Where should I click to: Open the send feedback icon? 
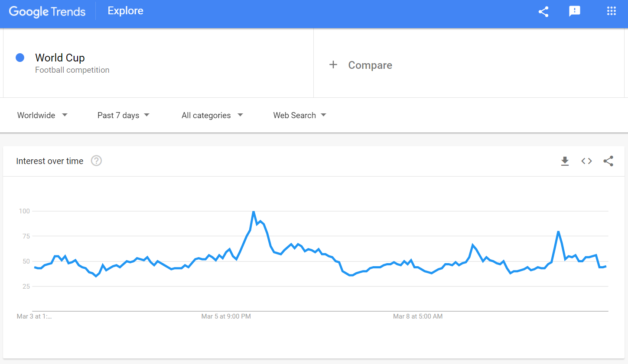coord(575,11)
